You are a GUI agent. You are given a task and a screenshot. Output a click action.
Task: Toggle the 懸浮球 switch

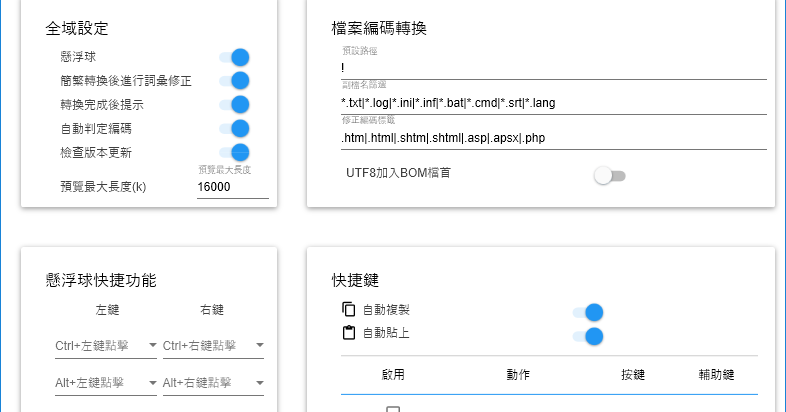(x=235, y=57)
